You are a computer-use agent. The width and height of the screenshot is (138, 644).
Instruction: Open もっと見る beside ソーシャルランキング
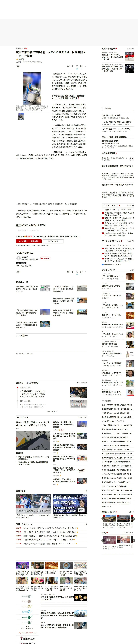coord(130,241)
